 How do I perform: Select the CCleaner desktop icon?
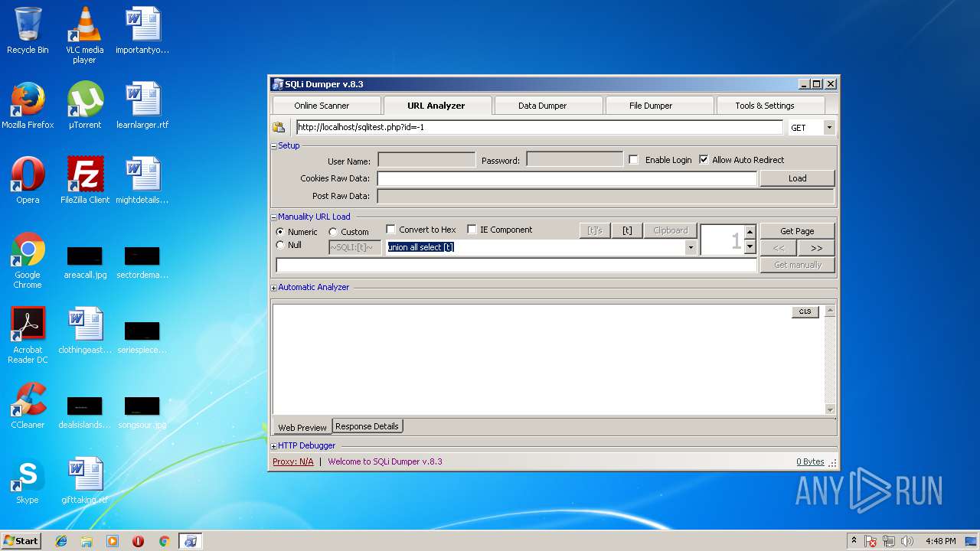28,406
